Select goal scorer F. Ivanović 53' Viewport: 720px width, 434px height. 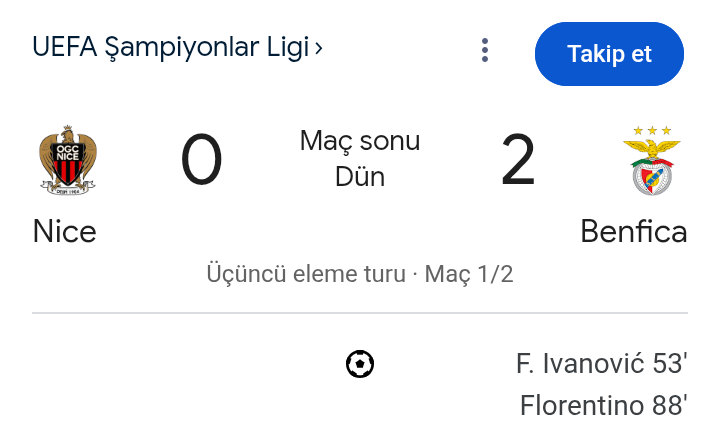602,364
